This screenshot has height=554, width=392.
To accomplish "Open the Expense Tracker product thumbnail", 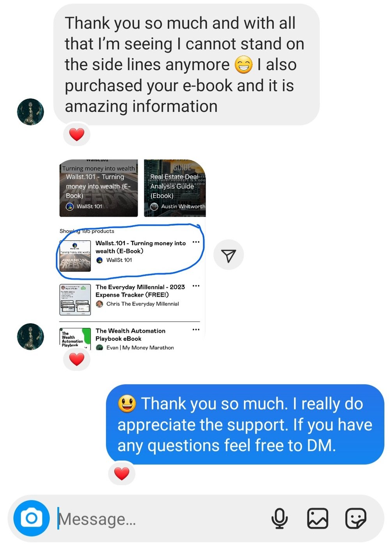I will (75, 299).
